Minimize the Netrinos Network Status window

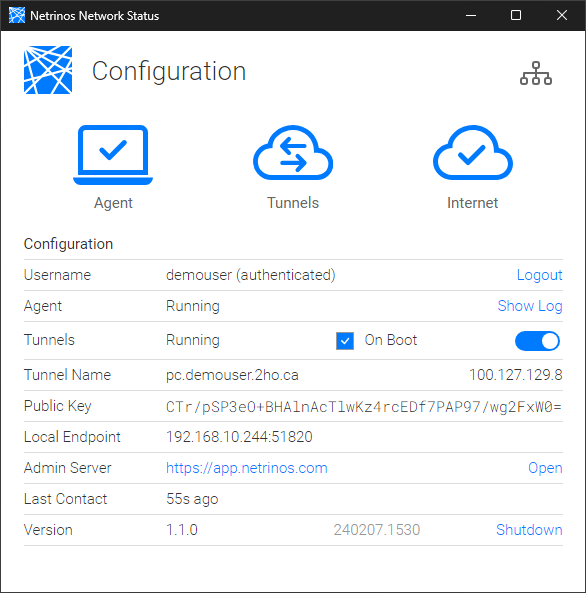click(471, 16)
